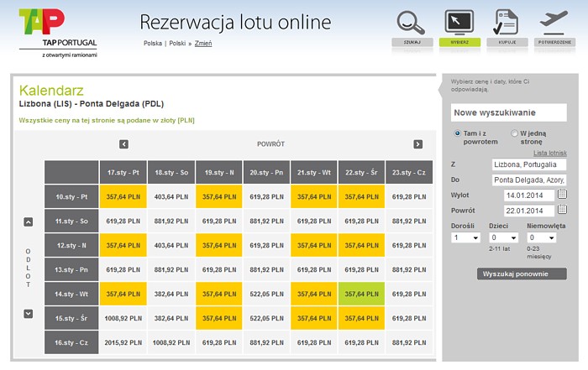The image size is (588, 370).
Task: Click the 23.sty - Cz column header
Action: (409, 172)
